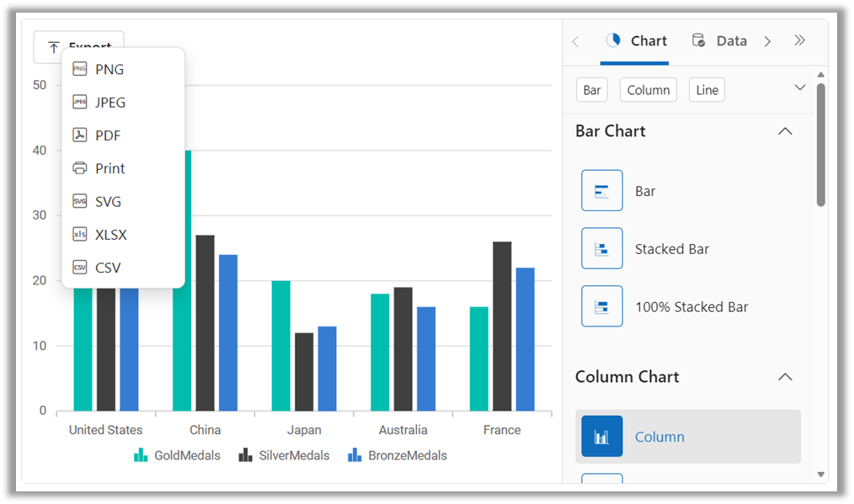Click the Japan bronze medals bar
Screen dimensions: 854x504
click(x=328, y=369)
